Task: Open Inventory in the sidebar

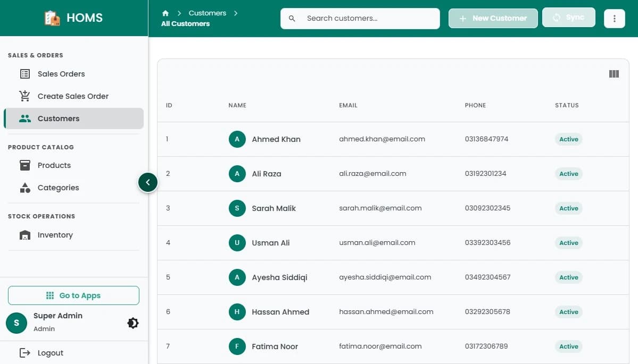Action: click(73, 235)
